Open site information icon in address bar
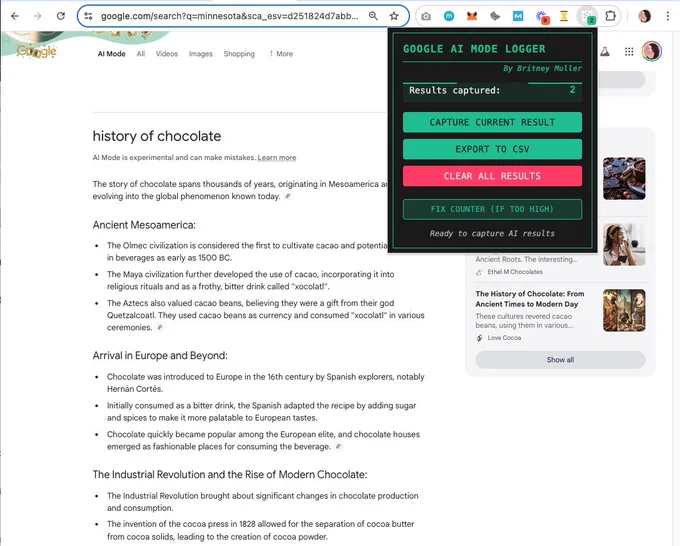This screenshot has height=546, width=680. click(x=88, y=16)
